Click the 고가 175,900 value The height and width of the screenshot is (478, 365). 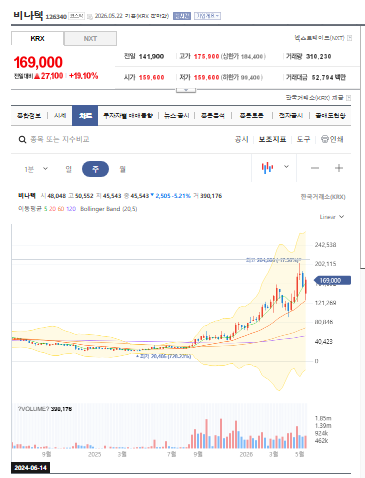pos(206,56)
